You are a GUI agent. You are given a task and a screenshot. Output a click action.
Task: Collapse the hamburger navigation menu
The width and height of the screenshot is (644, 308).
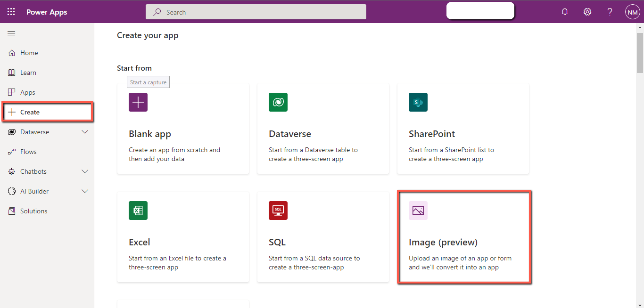pyautogui.click(x=11, y=33)
